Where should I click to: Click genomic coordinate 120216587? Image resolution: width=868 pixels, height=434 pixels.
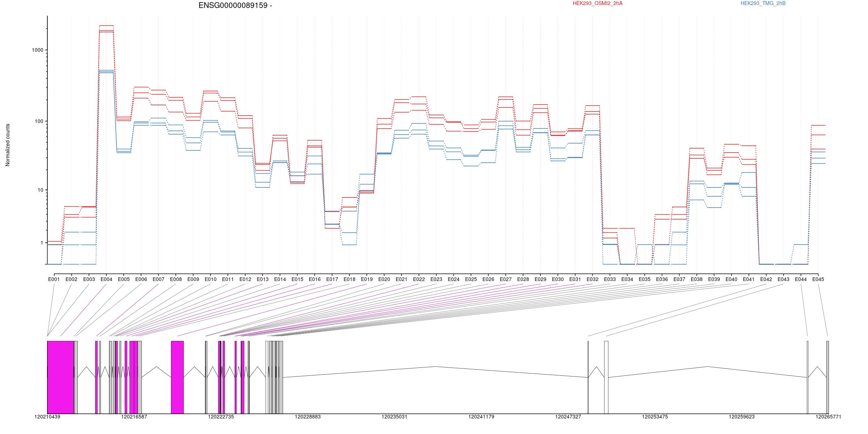(134, 417)
